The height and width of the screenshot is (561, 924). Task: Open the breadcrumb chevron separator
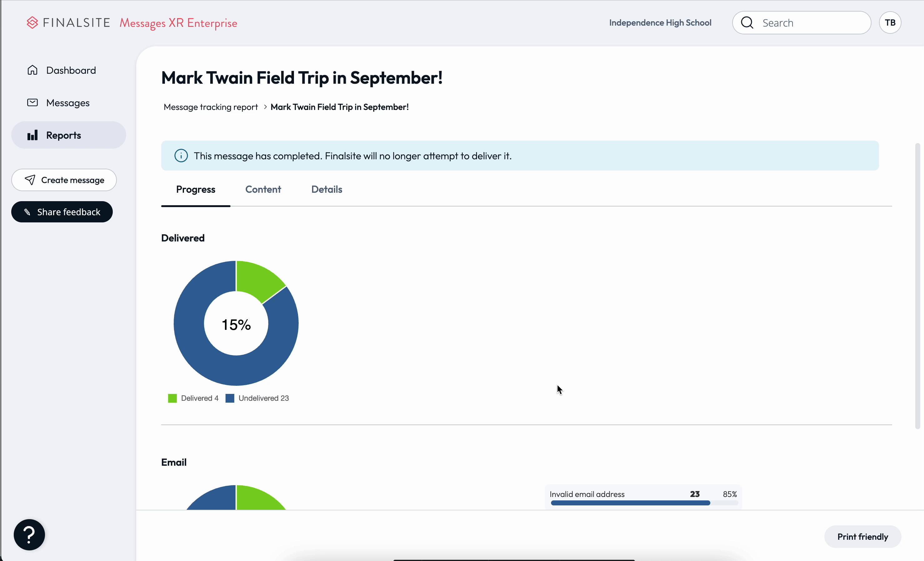click(265, 107)
